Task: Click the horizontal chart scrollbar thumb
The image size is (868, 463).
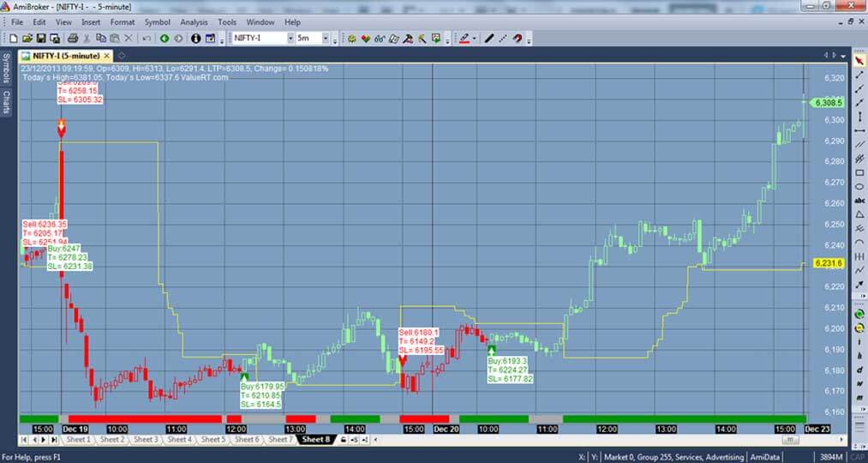Action: 791,439
